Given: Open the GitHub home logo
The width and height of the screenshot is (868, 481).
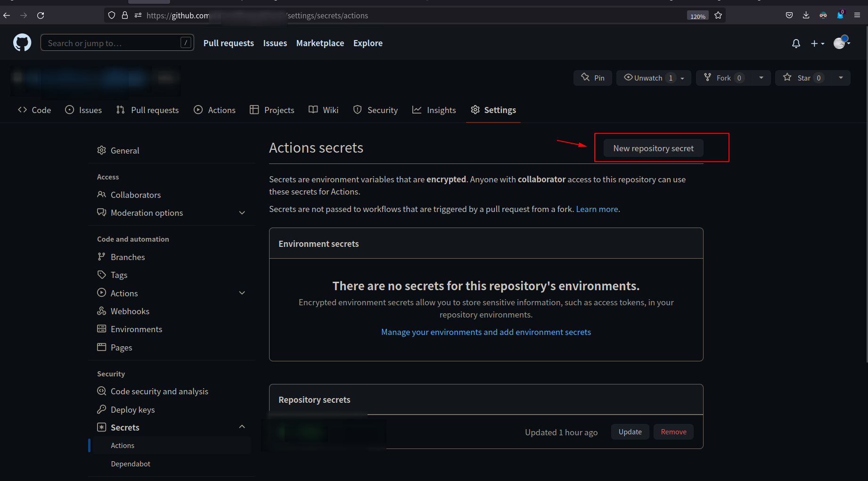Looking at the screenshot, I should [22, 43].
